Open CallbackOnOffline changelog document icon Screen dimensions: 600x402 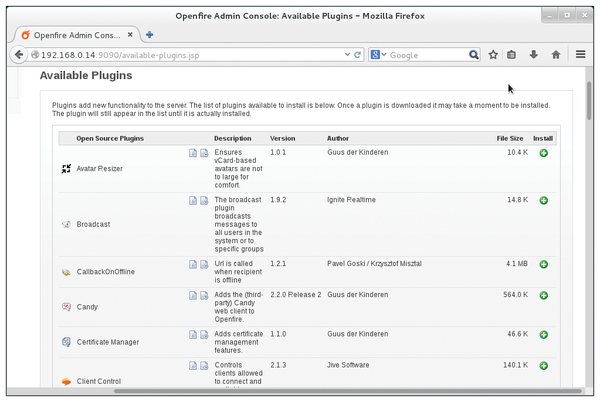pyautogui.click(x=204, y=264)
